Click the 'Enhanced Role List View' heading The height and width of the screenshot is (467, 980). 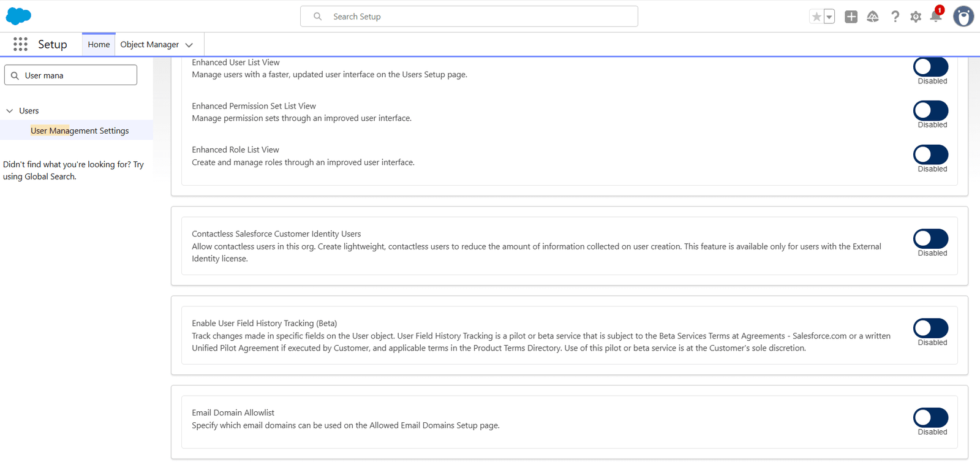point(235,150)
